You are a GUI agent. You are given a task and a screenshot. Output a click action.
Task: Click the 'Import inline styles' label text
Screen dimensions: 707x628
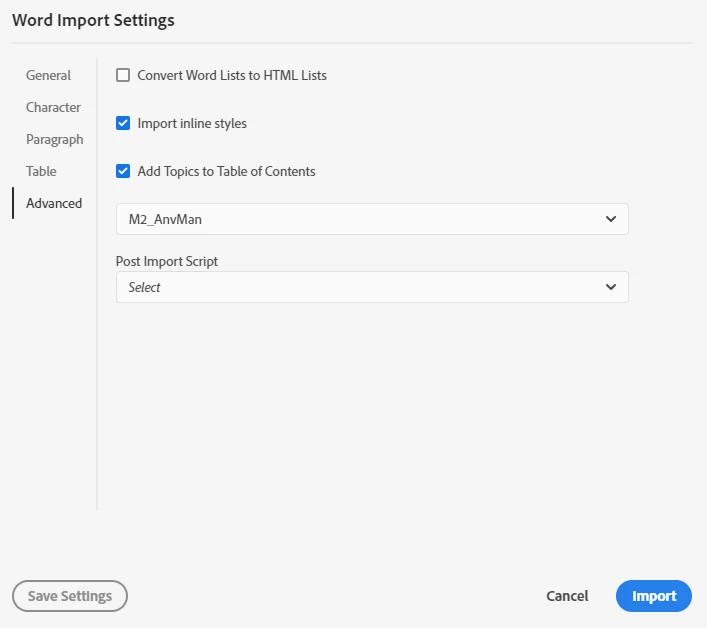click(192, 123)
